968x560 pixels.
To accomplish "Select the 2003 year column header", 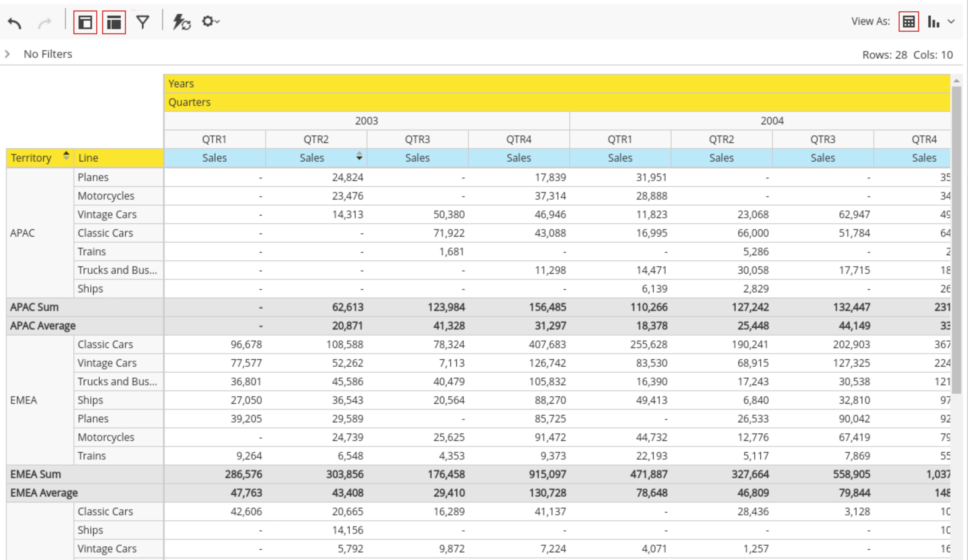I will pyautogui.click(x=366, y=121).
